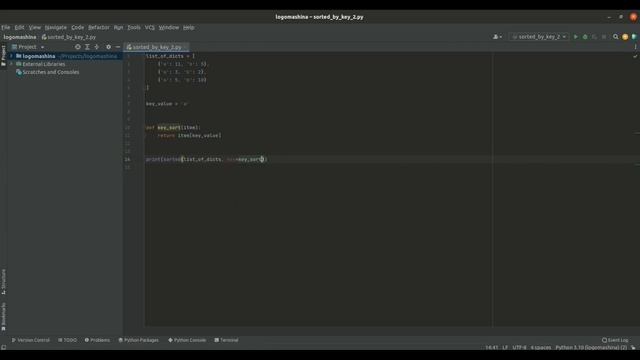
Task: Open UTF-8 encoding selector
Action: click(519, 348)
